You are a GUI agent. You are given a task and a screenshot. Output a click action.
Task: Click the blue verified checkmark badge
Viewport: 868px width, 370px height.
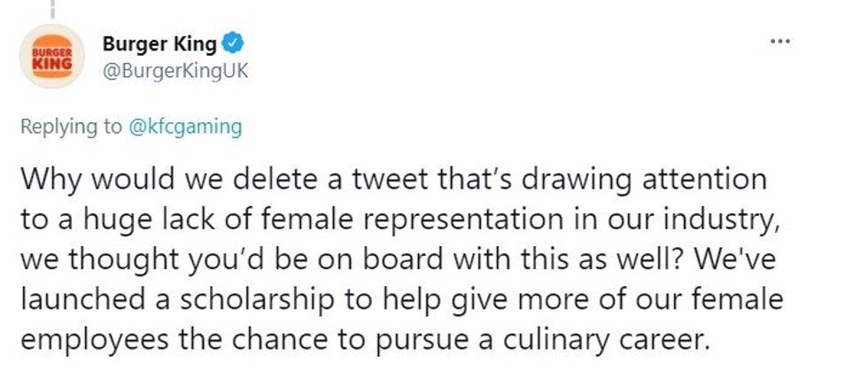tap(232, 43)
